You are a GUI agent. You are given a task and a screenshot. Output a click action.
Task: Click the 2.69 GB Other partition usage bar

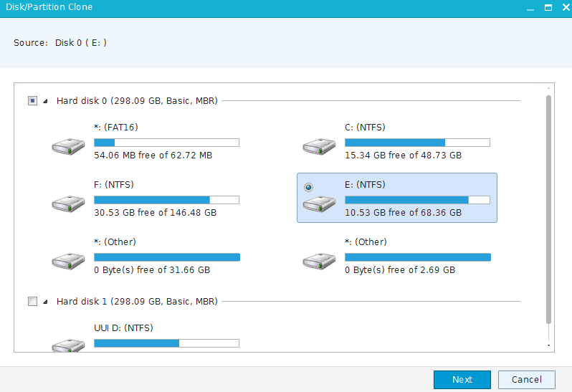tap(418, 257)
